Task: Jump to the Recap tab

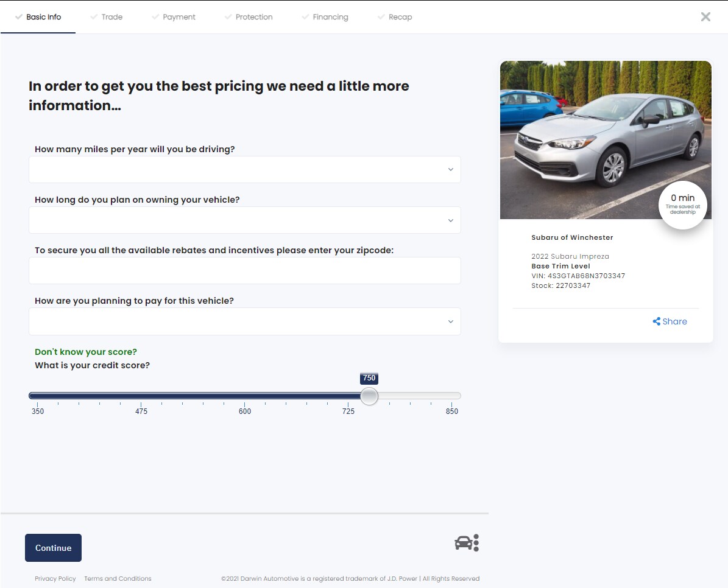Action: [x=395, y=16]
